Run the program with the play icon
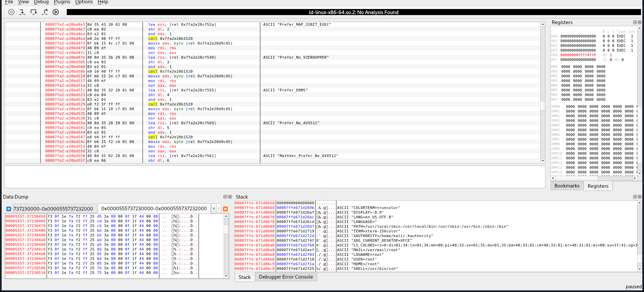The height and width of the screenshot is (292, 644). tap(56, 12)
